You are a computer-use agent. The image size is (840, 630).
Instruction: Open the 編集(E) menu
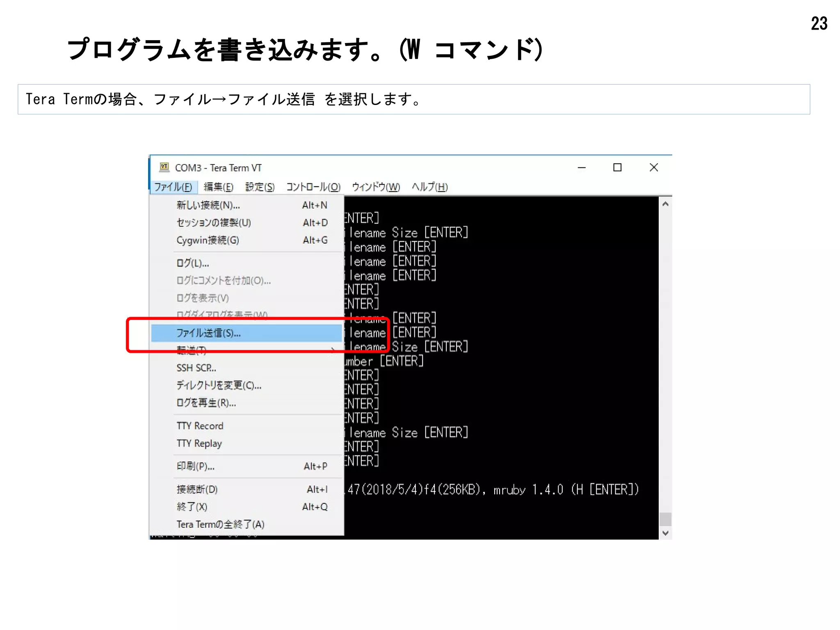[219, 187]
